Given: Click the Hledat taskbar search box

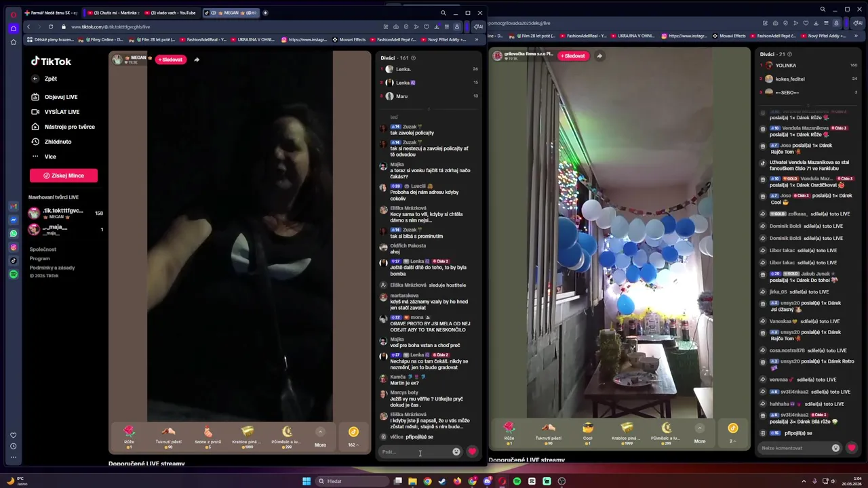Looking at the screenshot, I should coord(352,481).
